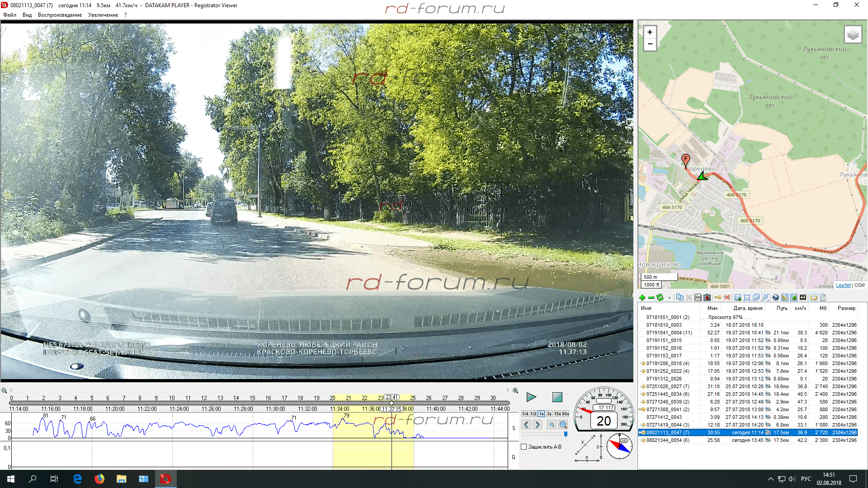Select file 07251026_0027 (7) in list
Image resolution: width=868 pixels, height=488 pixels.
[667, 386]
